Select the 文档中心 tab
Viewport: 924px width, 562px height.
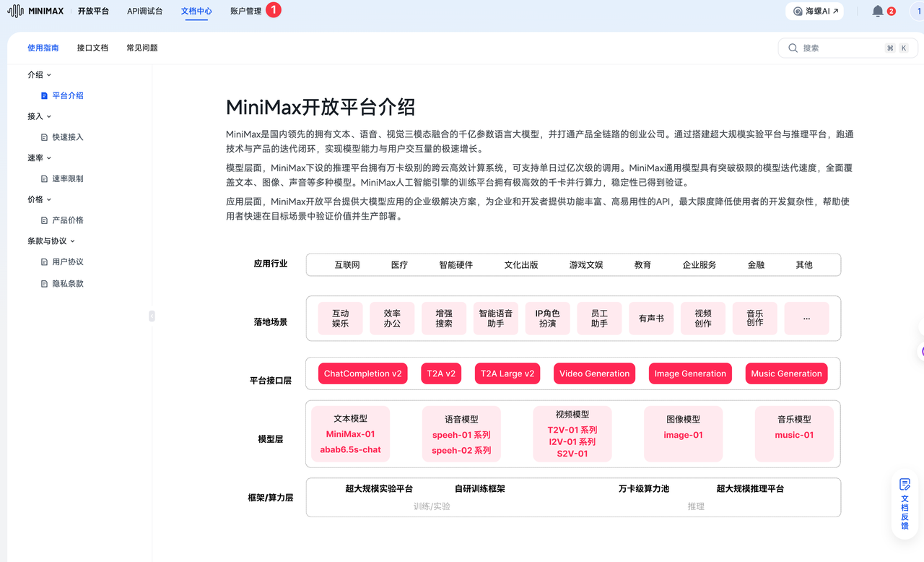[x=196, y=12]
